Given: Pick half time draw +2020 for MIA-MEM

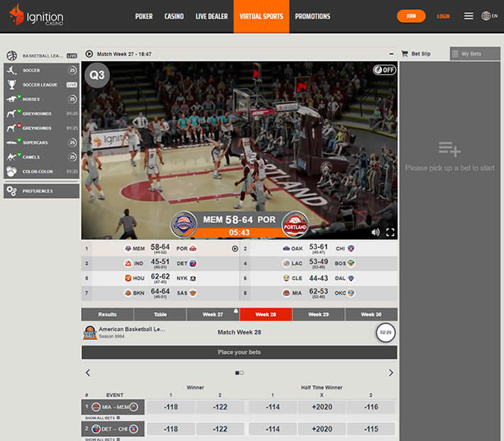Looking at the screenshot, I should tap(322, 407).
